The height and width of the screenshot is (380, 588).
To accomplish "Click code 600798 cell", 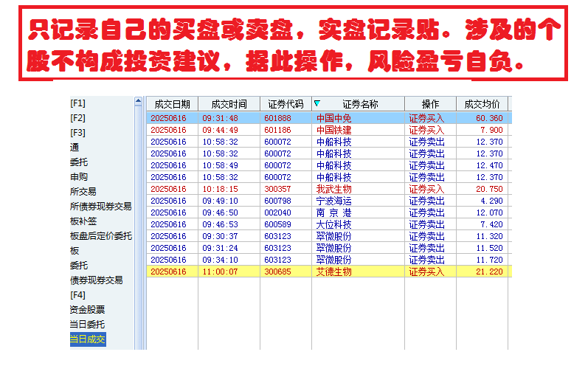I will [277, 201].
